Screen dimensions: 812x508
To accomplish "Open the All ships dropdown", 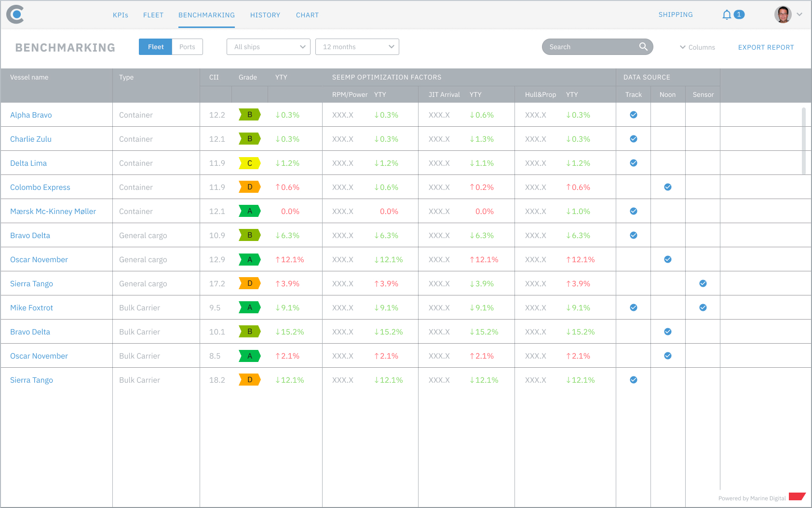I will pyautogui.click(x=269, y=47).
